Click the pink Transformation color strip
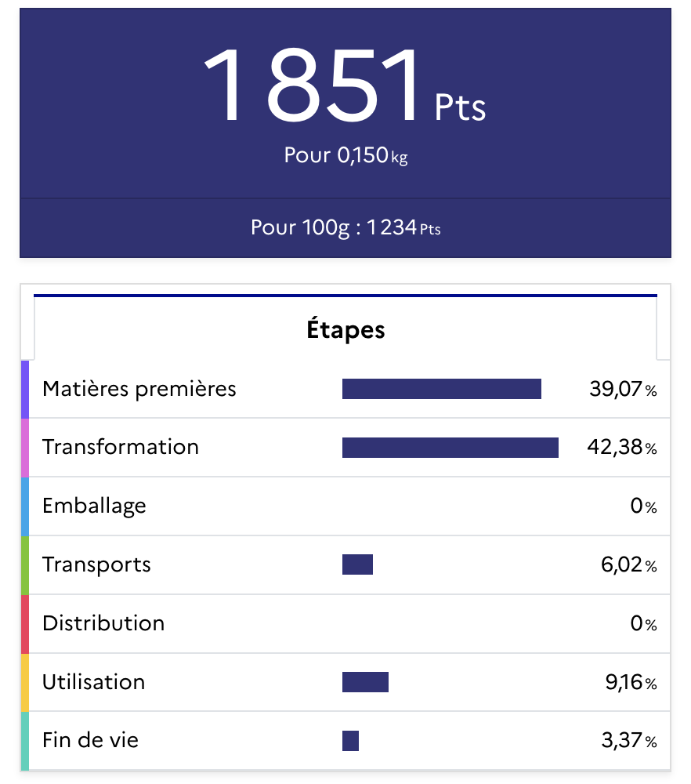 [x=25, y=448]
